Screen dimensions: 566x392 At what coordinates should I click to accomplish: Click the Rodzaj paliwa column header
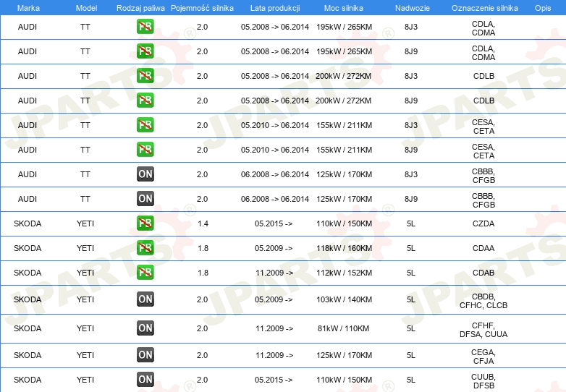point(140,8)
